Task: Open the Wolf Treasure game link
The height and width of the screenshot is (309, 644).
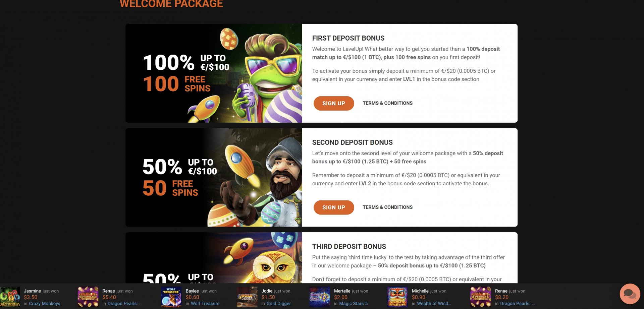Action: pyautogui.click(x=205, y=304)
